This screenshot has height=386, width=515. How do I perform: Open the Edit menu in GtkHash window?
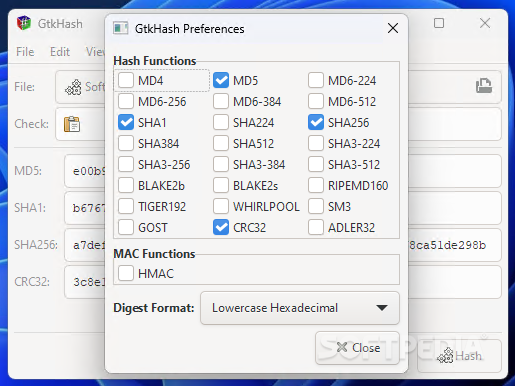(60, 52)
